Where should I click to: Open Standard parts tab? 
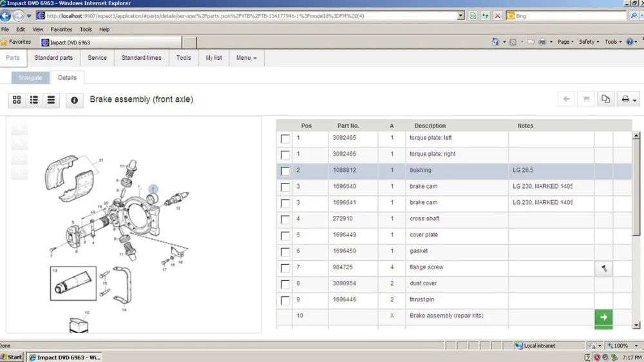click(53, 58)
